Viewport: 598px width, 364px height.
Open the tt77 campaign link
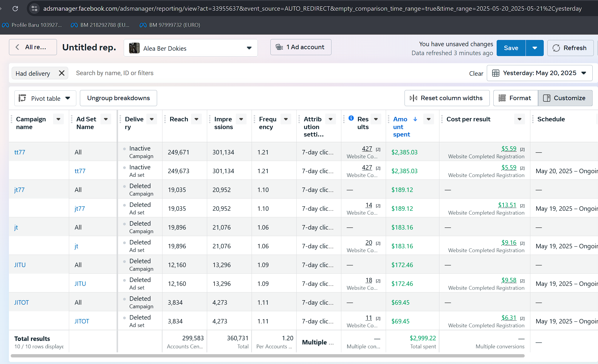click(x=20, y=152)
